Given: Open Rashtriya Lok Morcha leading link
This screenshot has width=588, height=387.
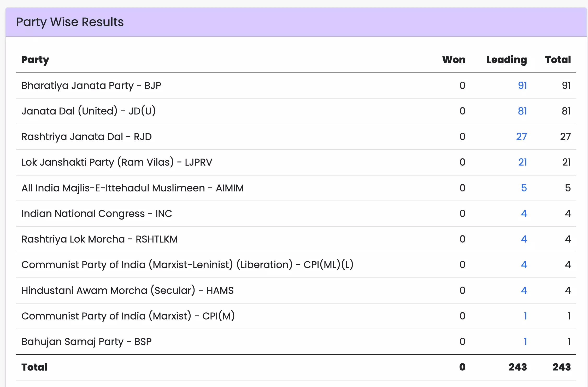Looking at the screenshot, I should 524,239.
